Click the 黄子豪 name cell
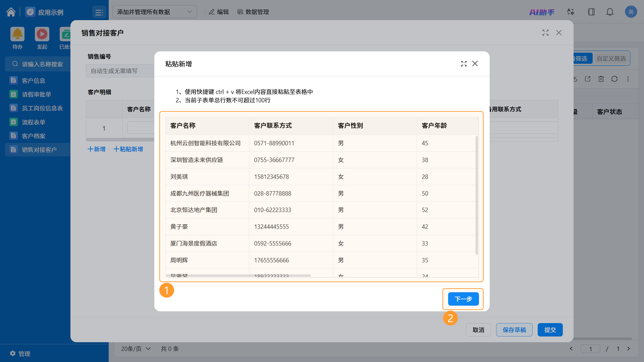Viewport: 644px width, 362px height. coord(207,226)
